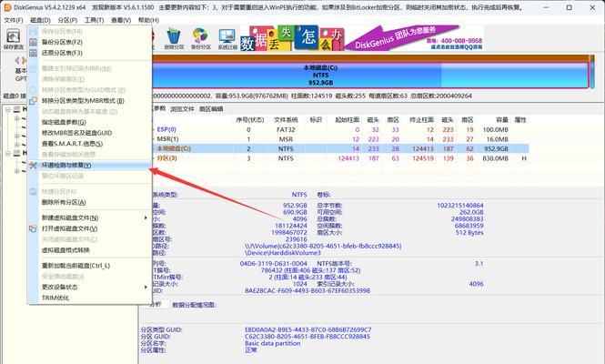
Task: Select the 分区(3) partition row
Action: (x=339, y=158)
